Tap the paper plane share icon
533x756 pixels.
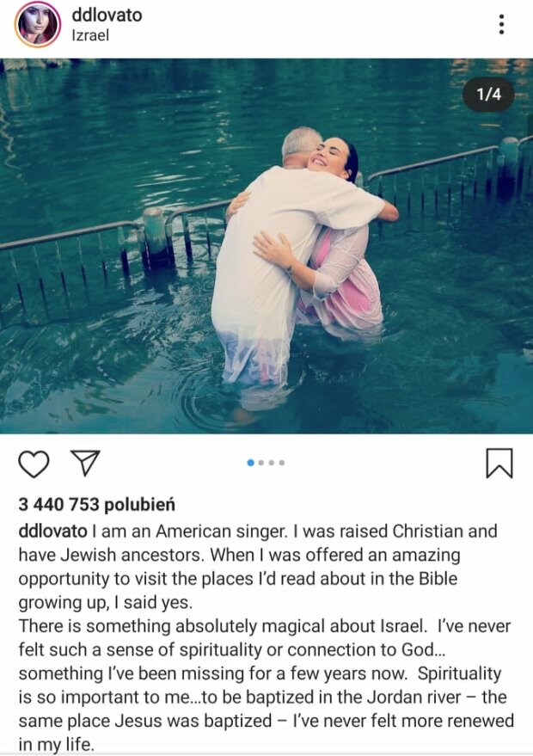coord(85,463)
